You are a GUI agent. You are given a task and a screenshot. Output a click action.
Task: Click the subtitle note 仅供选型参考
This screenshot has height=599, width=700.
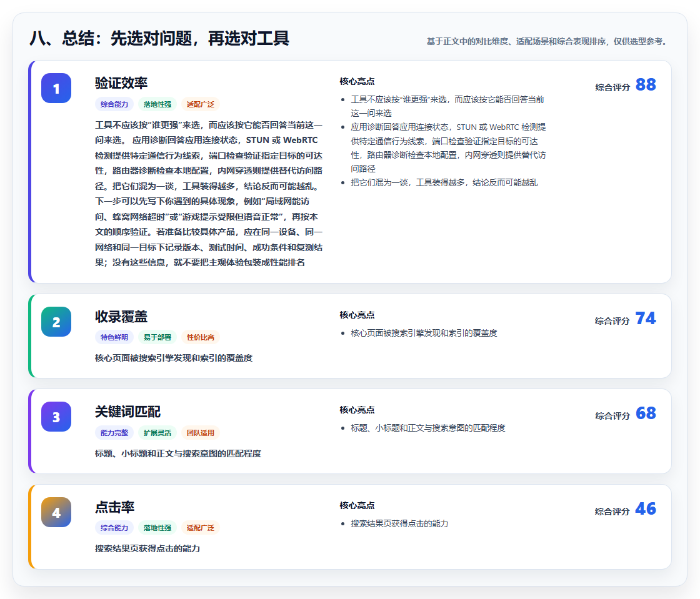point(640,41)
